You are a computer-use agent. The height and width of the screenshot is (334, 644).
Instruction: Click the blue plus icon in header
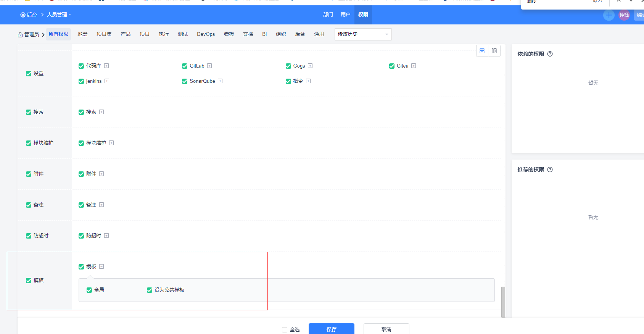[x=609, y=15]
